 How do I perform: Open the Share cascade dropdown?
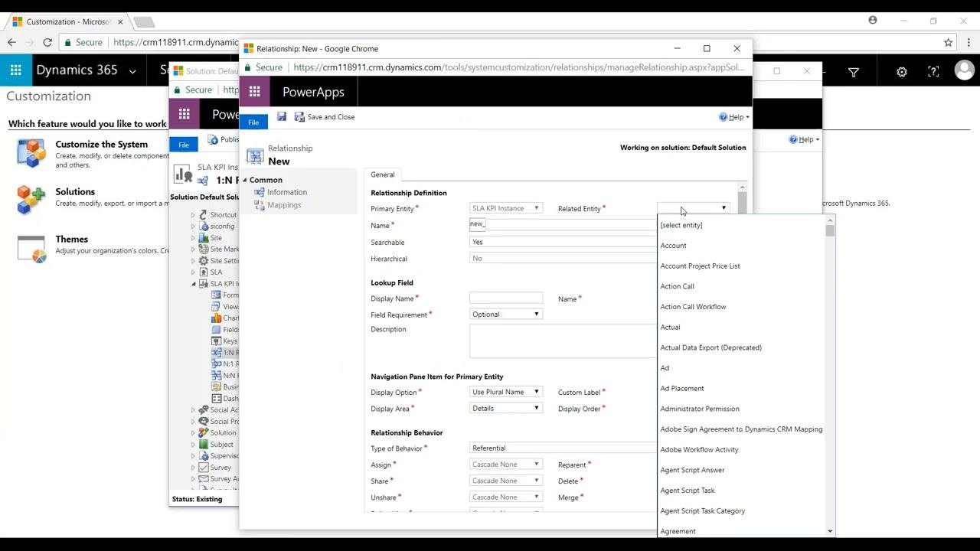point(506,481)
